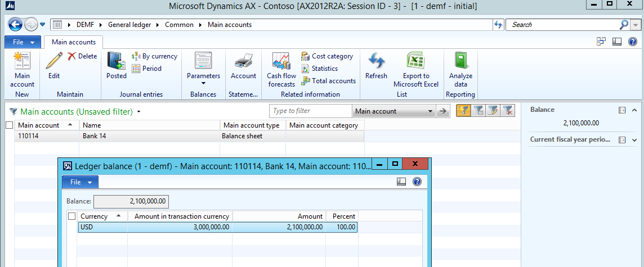Expand Current fiscal year periods section

click(634, 140)
